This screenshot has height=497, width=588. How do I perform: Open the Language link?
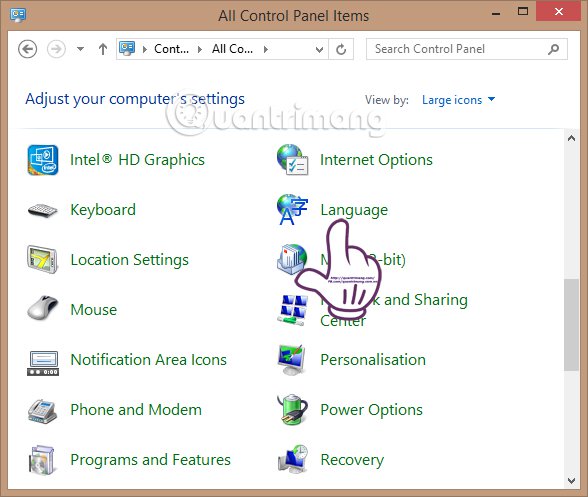click(354, 210)
